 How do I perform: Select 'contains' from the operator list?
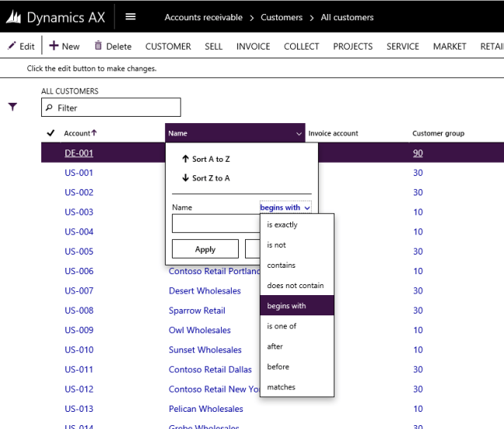pyautogui.click(x=281, y=265)
